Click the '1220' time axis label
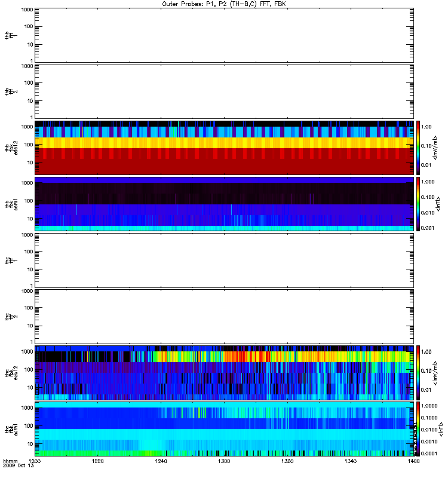The width and height of the screenshot is (448, 478). [98, 461]
